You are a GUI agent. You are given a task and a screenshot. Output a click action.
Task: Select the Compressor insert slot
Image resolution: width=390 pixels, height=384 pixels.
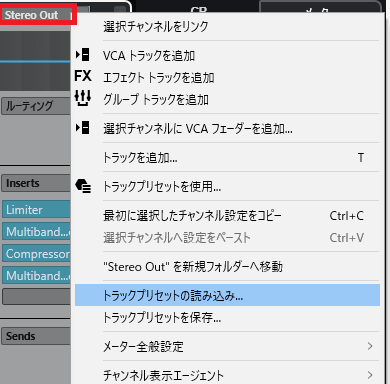pos(36,254)
